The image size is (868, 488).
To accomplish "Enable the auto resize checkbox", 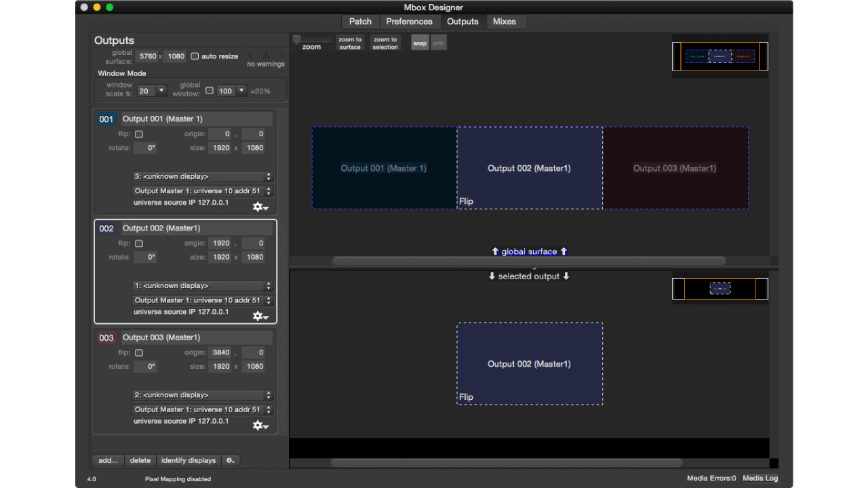I will [x=195, y=56].
